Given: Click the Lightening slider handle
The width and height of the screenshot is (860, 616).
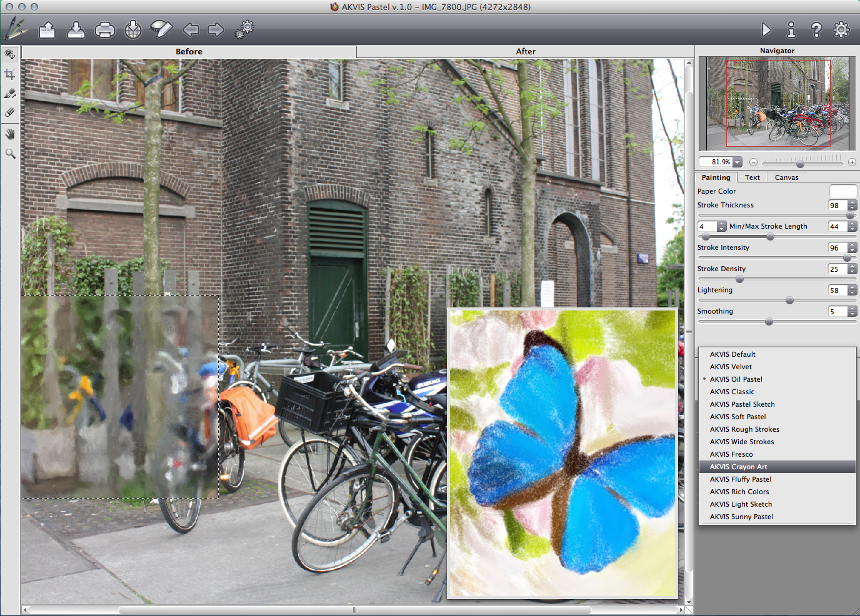Looking at the screenshot, I should click(789, 301).
